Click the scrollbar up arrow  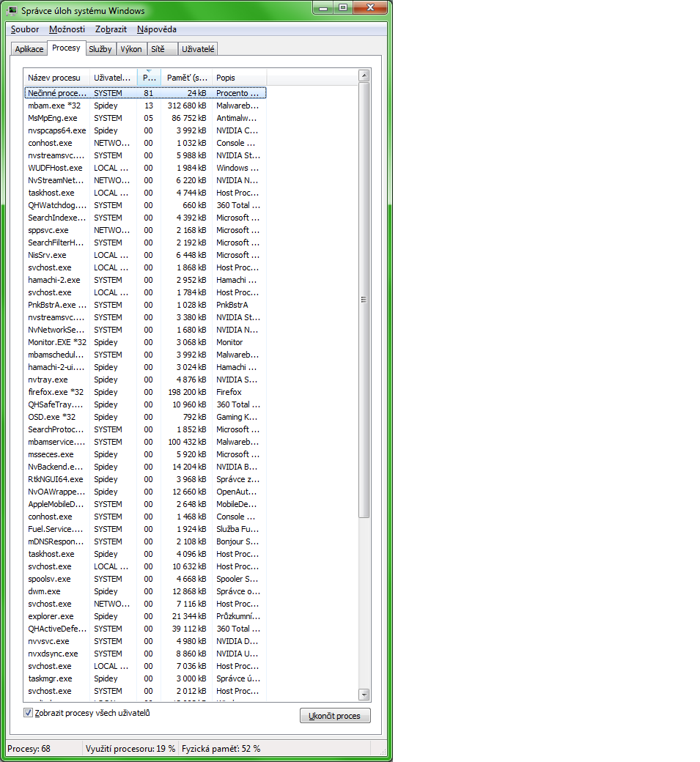tap(364, 75)
